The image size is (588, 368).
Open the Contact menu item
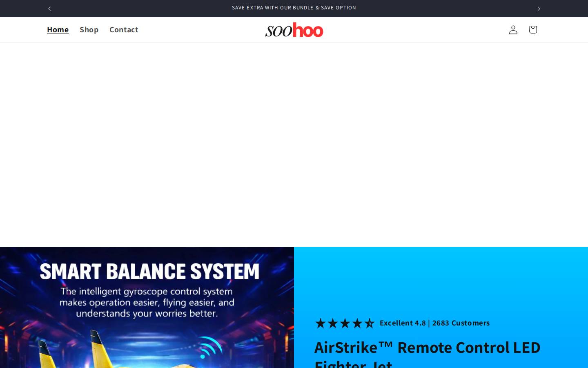point(124,29)
